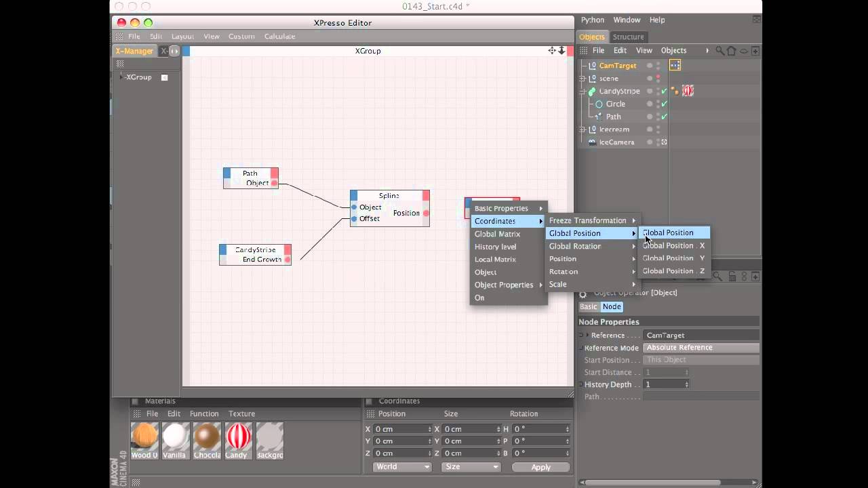The height and width of the screenshot is (488, 868).
Task: Open Basic Properties submenu
Action: point(509,209)
